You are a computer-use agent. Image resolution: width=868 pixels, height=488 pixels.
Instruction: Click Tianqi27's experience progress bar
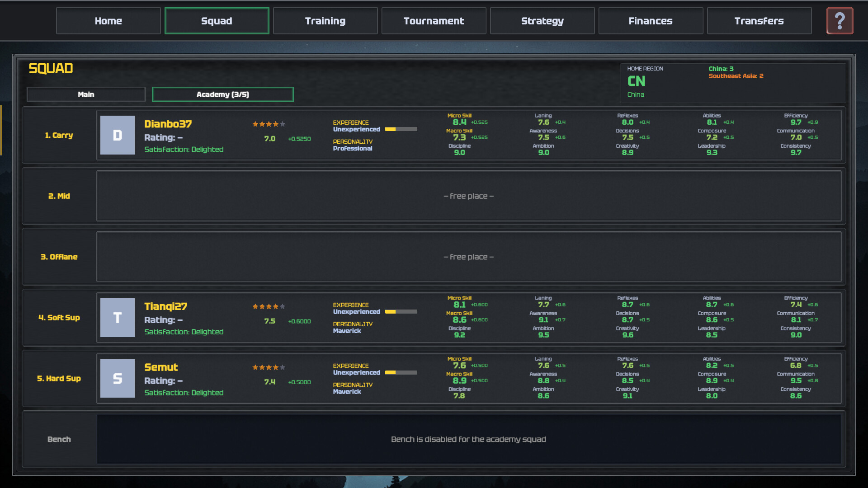[x=401, y=312]
